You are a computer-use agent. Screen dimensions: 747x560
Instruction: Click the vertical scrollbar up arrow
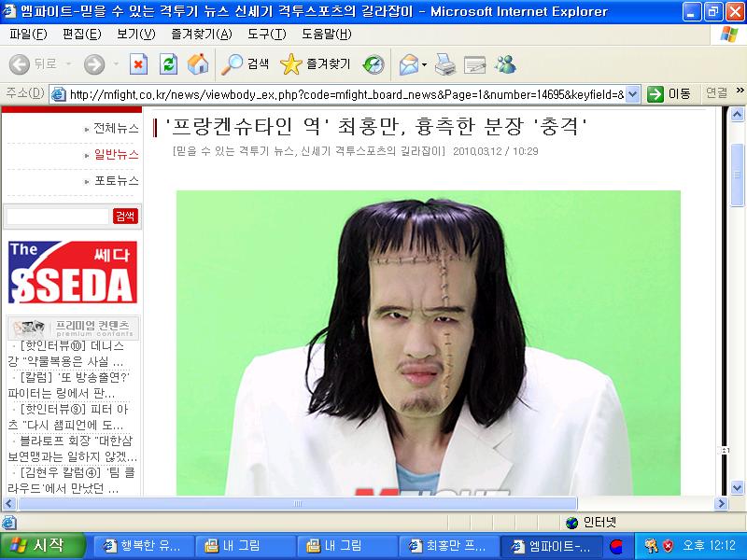737,114
